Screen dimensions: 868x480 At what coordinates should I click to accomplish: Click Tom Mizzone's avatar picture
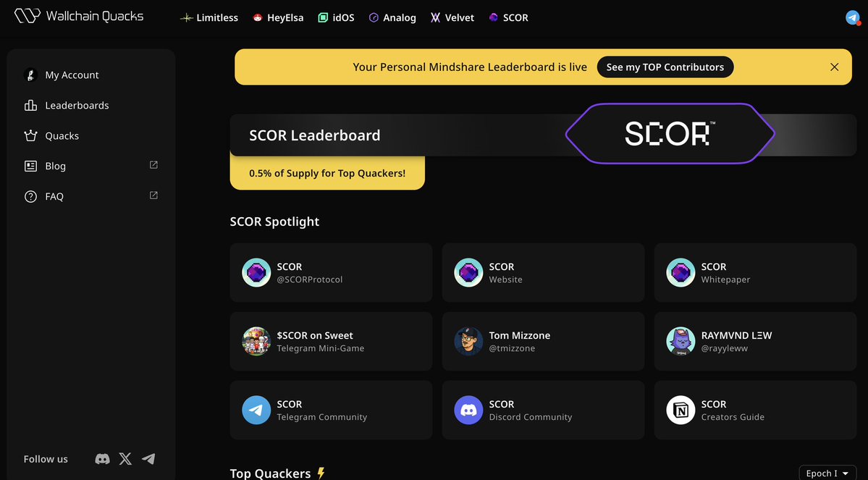coord(468,341)
